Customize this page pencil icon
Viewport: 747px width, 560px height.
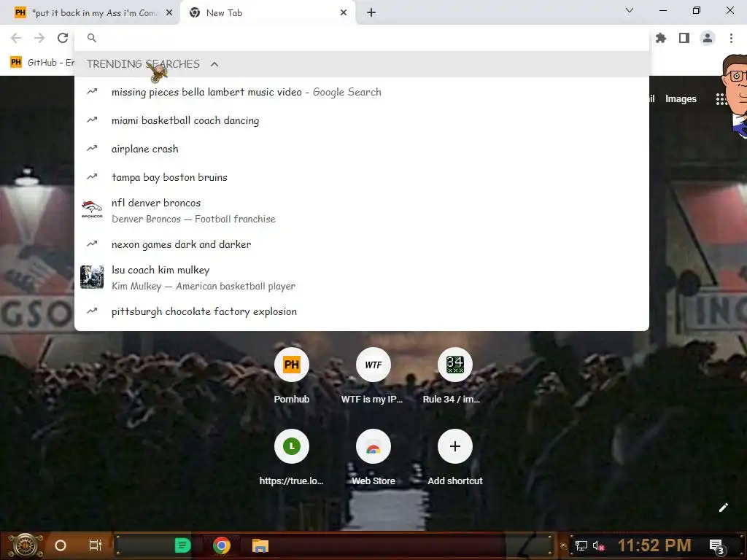723,507
